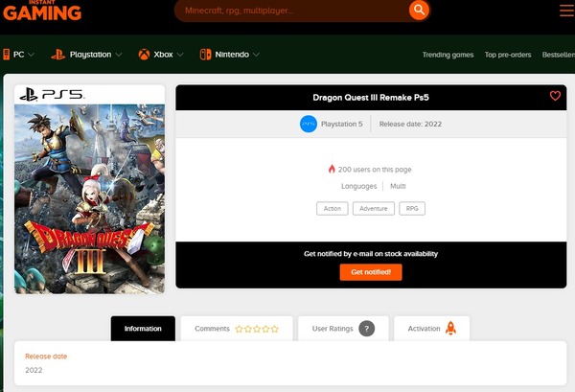Click the PC platform icon

click(x=7, y=55)
